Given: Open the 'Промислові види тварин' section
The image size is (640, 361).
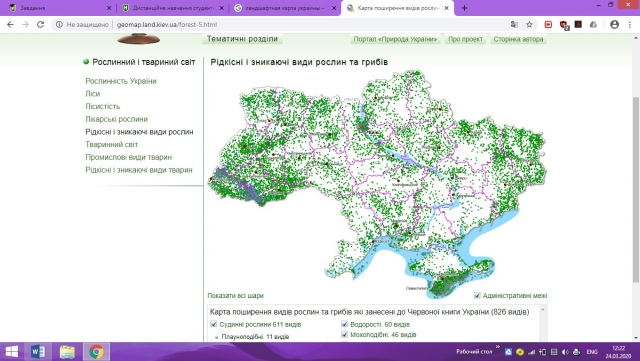Looking at the screenshot, I should [129, 157].
